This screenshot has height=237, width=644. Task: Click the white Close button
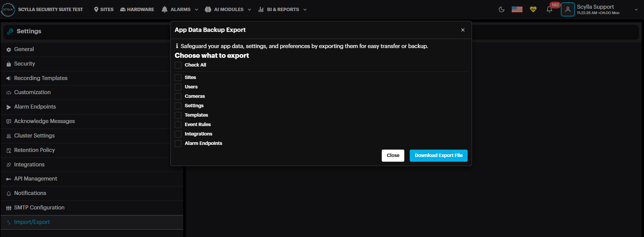tap(393, 156)
